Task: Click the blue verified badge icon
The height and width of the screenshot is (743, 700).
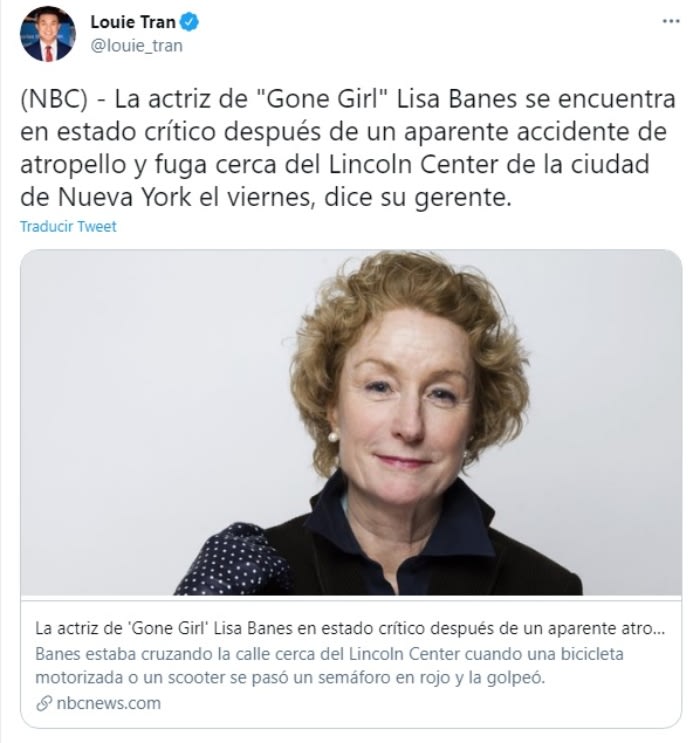Action: click(190, 22)
